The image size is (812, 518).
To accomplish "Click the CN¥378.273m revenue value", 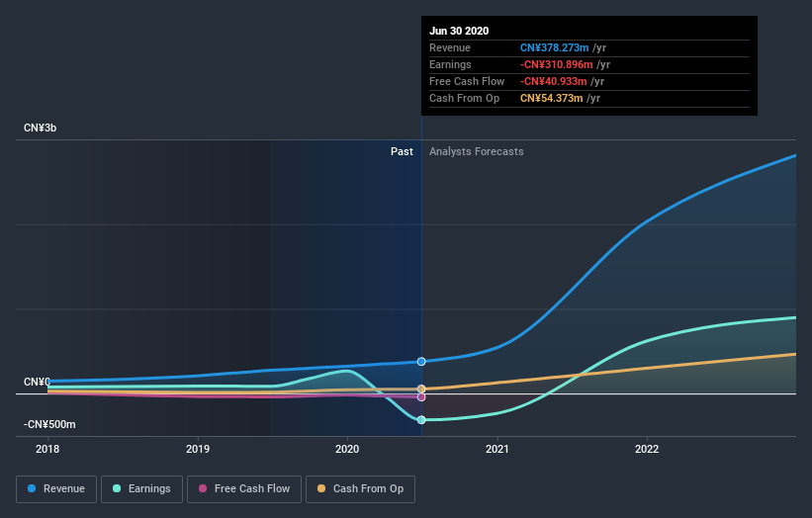I will pyautogui.click(x=555, y=47).
